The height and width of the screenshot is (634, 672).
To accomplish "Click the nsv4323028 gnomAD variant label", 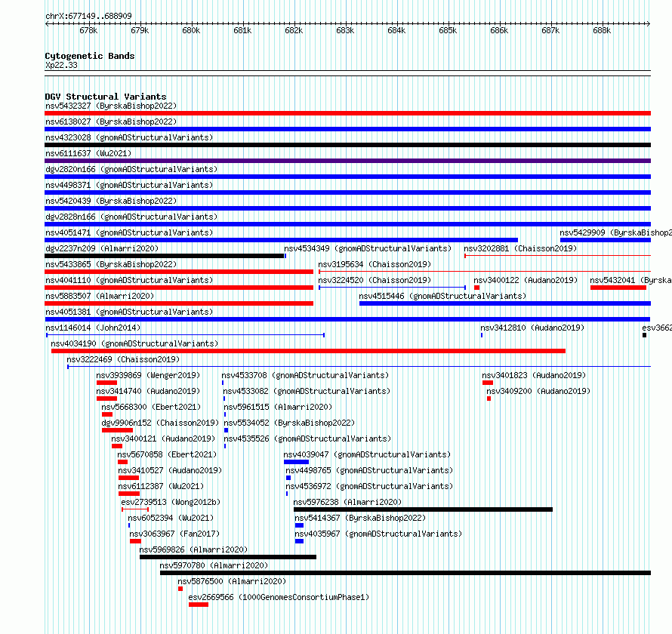I will (129, 137).
